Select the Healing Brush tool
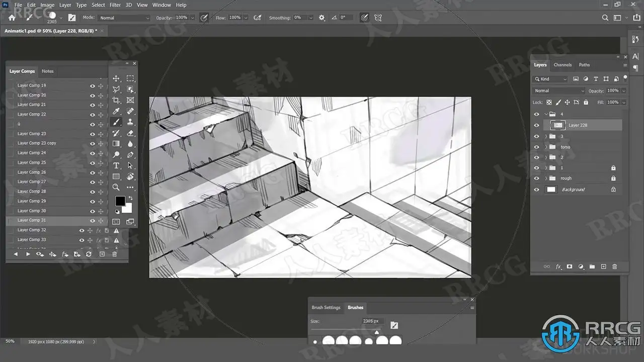 [x=130, y=111]
